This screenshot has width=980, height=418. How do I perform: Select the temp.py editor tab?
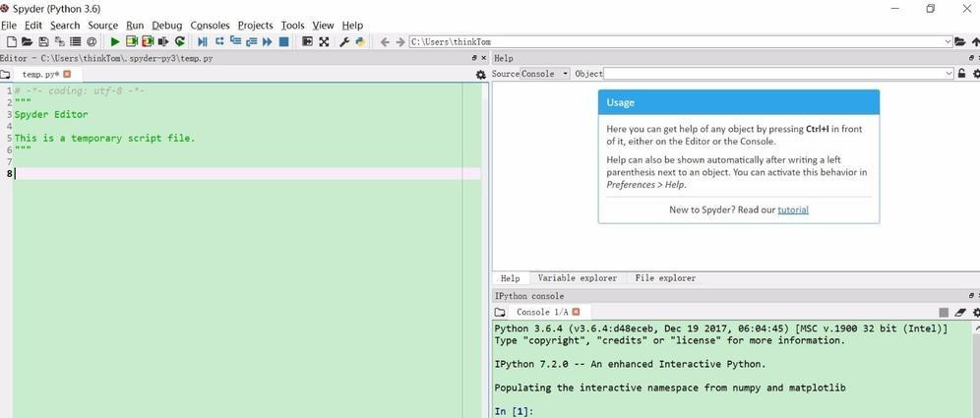(40, 75)
